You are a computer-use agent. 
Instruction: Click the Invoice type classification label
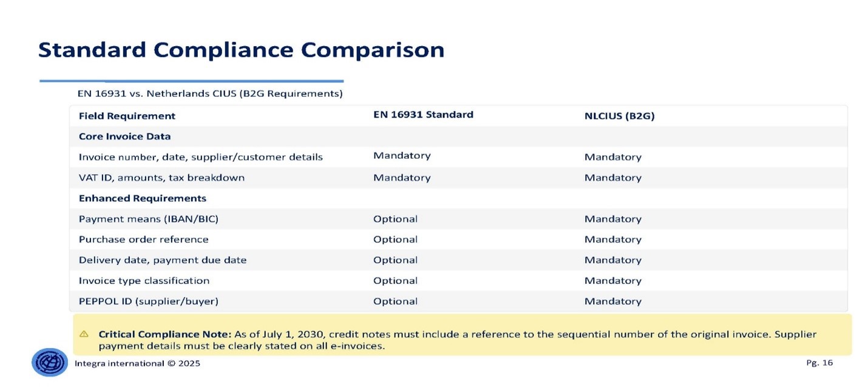144,281
